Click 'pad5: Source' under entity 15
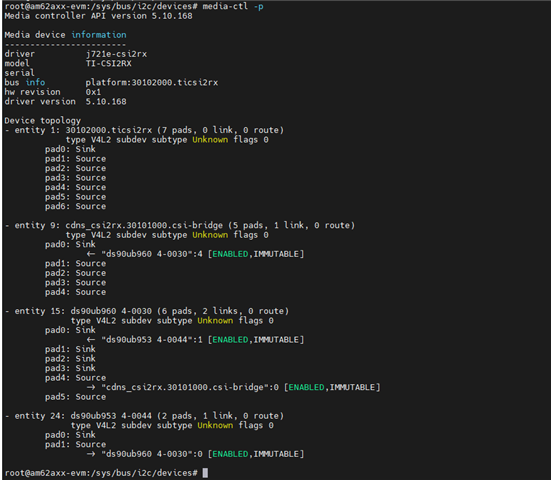The width and height of the screenshot is (551, 480). (75, 397)
